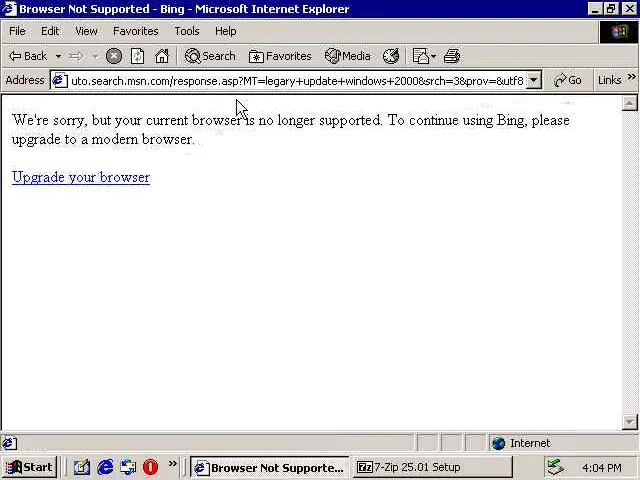Click the Windows logo throbber icon
640x480 pixels.
(619, 32)
